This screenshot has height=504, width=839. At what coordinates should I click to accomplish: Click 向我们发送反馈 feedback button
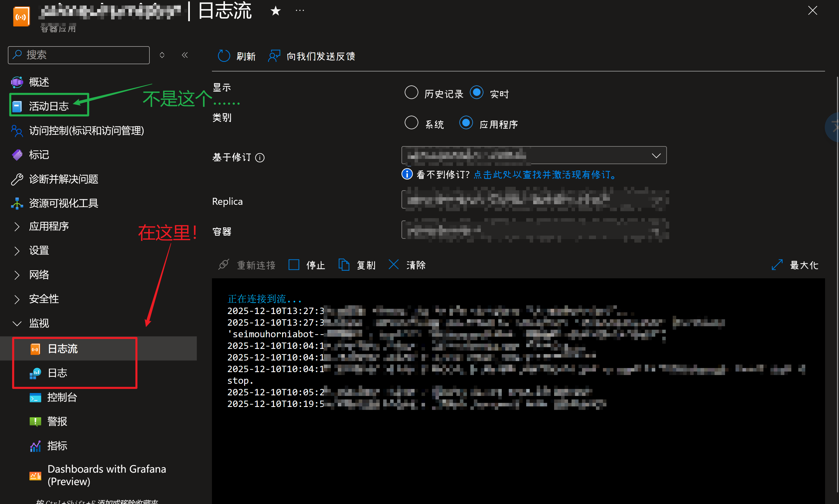pyautogui.click(x=320, y=56)
